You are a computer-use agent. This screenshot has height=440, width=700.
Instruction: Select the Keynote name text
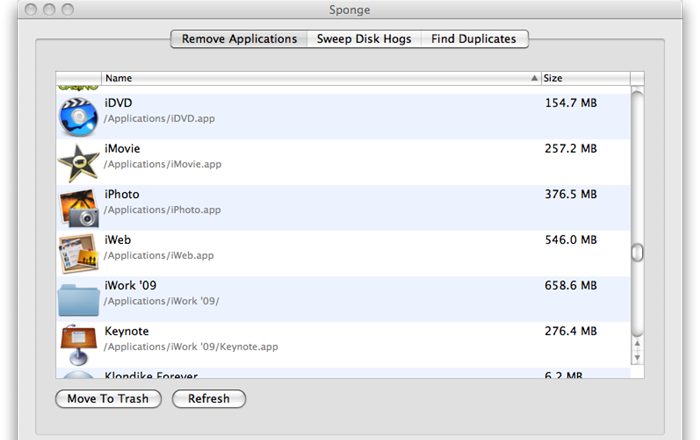[x=127, y=331]
